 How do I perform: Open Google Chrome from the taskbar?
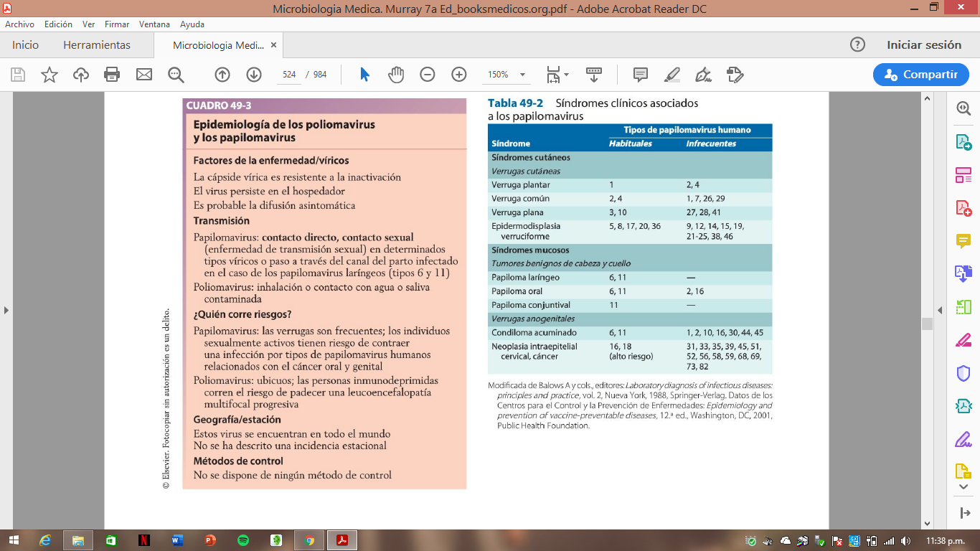tap(309, 540)
